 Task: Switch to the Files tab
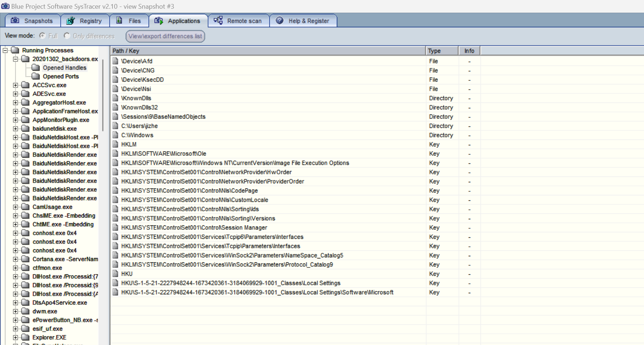129,21
